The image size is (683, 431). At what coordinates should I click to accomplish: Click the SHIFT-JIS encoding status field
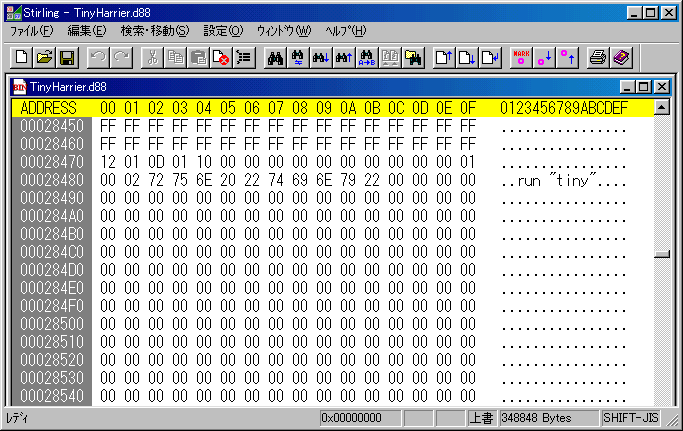[x=631, y=418]
